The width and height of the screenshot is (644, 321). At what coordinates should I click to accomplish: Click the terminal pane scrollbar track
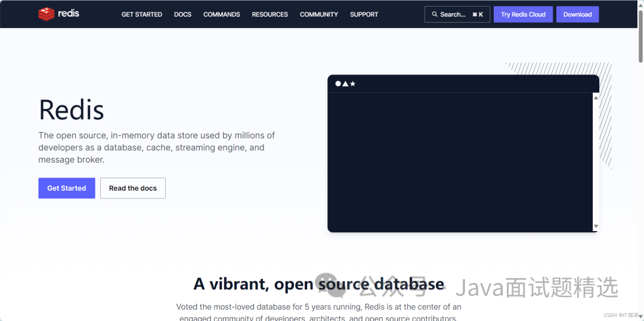click(x=596, y=162)
